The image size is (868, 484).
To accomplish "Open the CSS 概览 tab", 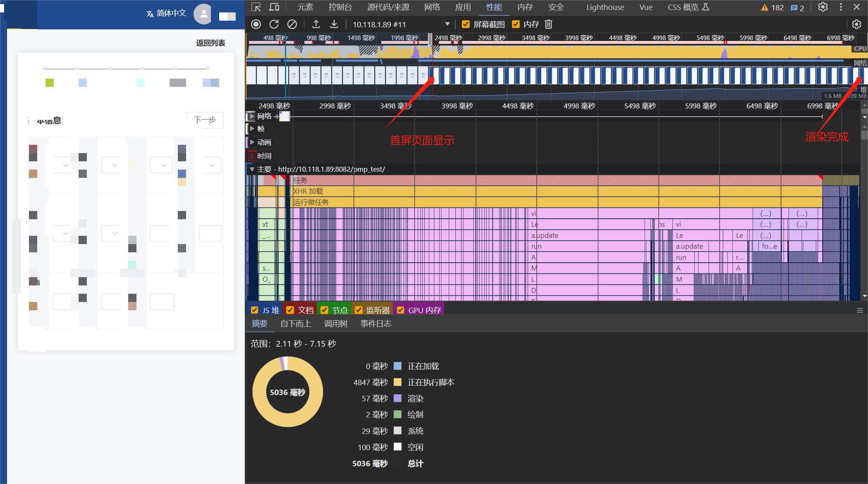I will click(x=689, y=7).
